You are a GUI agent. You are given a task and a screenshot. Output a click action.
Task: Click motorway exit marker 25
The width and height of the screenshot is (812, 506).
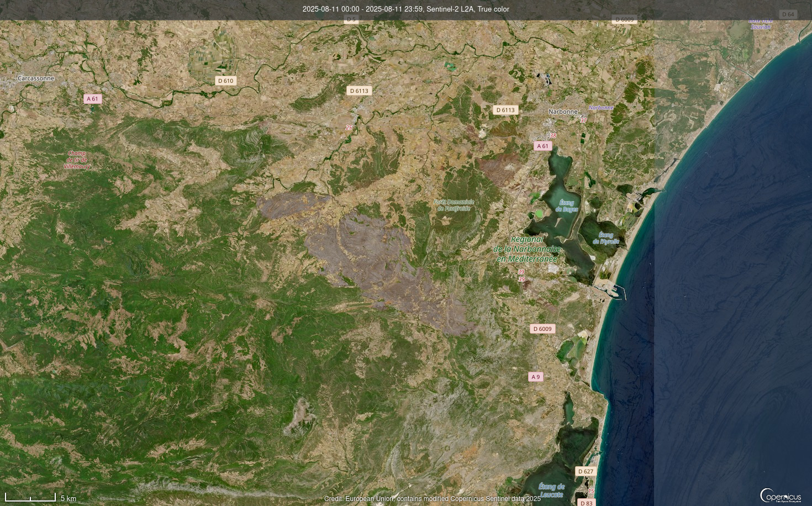point(349,127)
